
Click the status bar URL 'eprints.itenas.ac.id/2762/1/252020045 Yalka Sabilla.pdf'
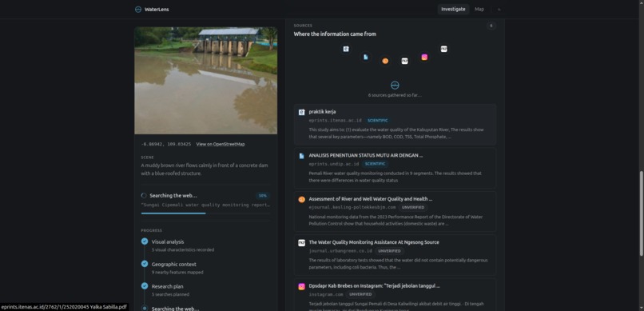coord(64,307)
